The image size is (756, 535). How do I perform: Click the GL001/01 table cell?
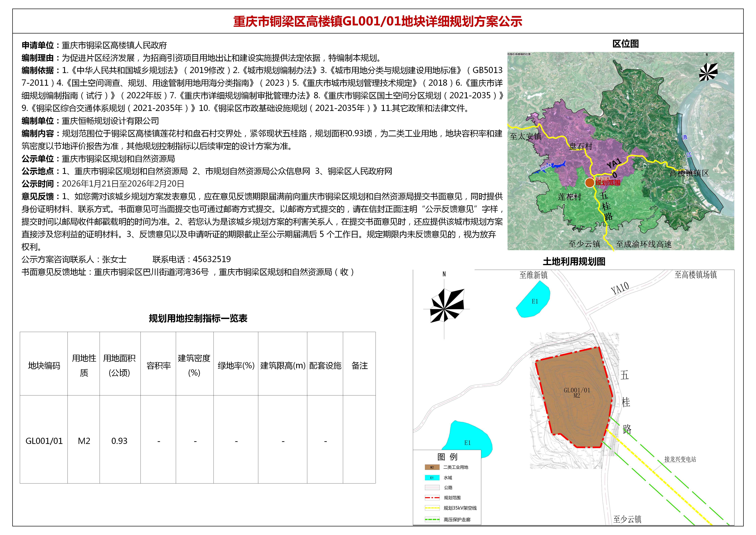pyautogui.click(x=44, y=441)
